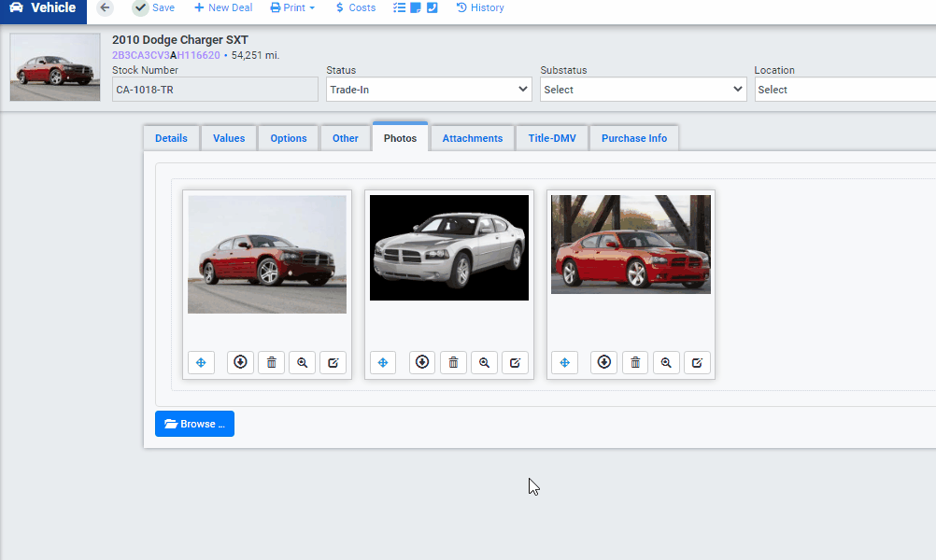Edit the red Charger bridge photo
The image size is (936, 560).
tap(697, 362)
